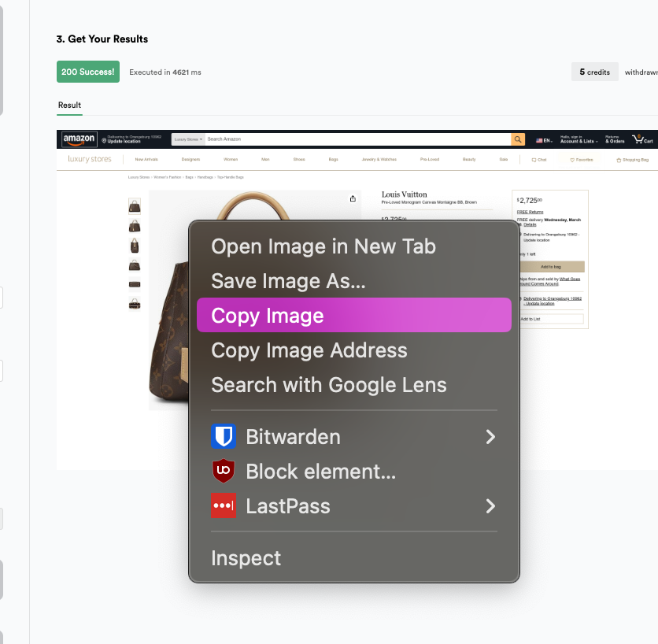Screen dimensions: 658x644
Task: Open the EN language flag selector
Action: point(544,141)
